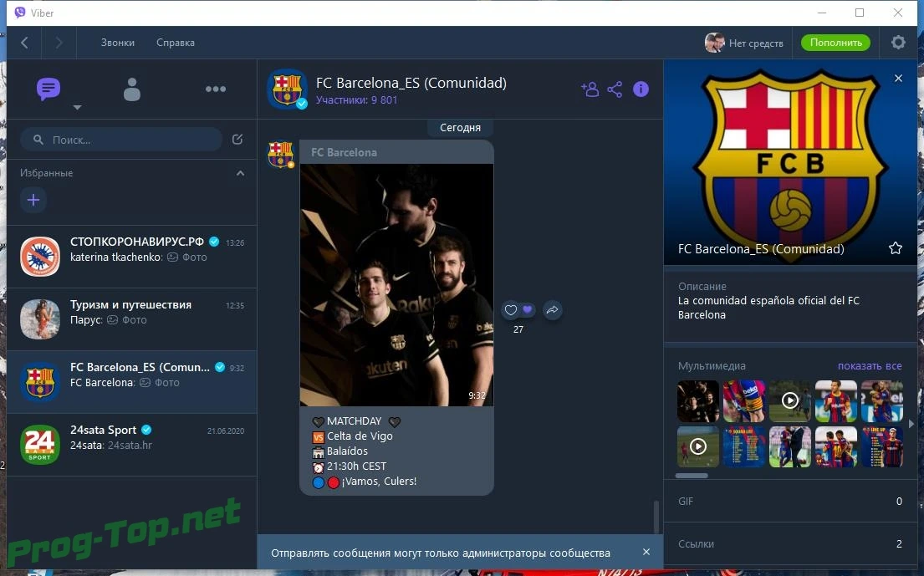Viewport: 924px width, 576px height.
Task: Click Участники: 9 801 link
Action: [356, 100]
